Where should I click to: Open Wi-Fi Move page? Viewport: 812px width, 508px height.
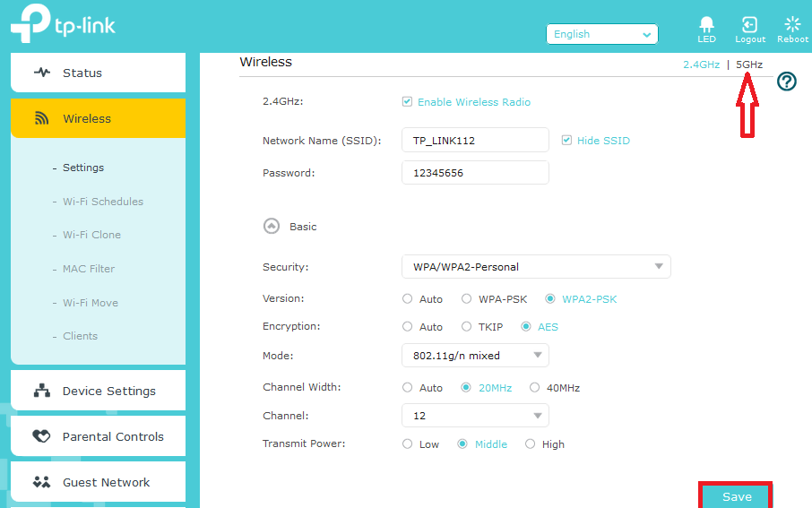(91, 303)
